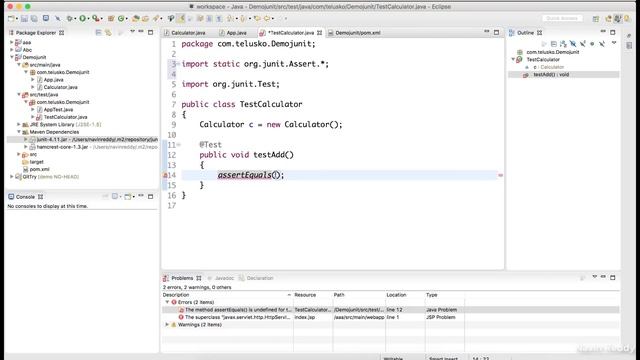
Task: Click the Save icon in the toolbar
Action: click(24, 18)
